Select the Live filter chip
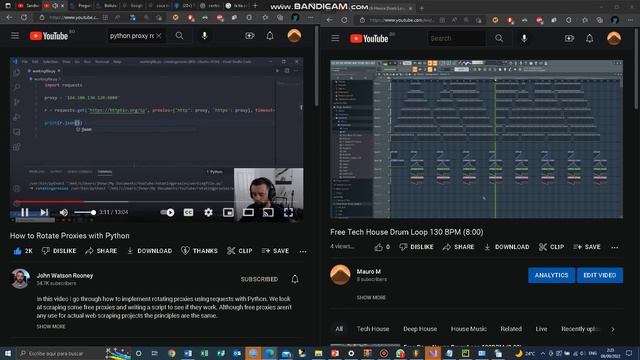The width and height of the screenshot is (640, 360). (x=541, y=329)
